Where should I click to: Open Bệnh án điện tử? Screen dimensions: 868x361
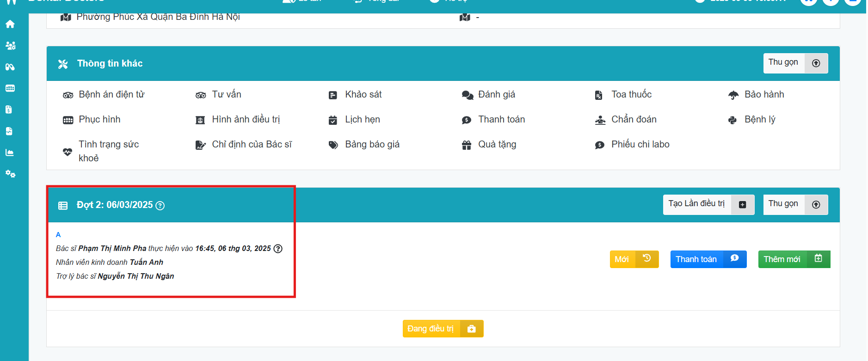click(x=111, y=95)
